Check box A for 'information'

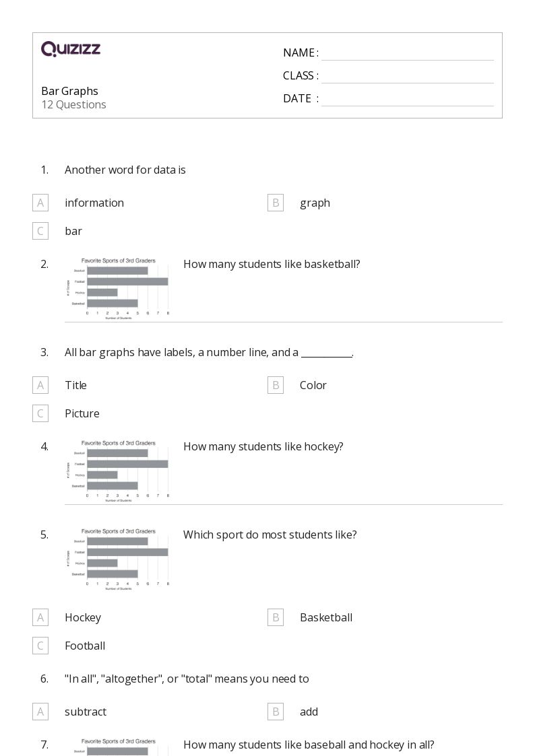click(x=40, y=203)
